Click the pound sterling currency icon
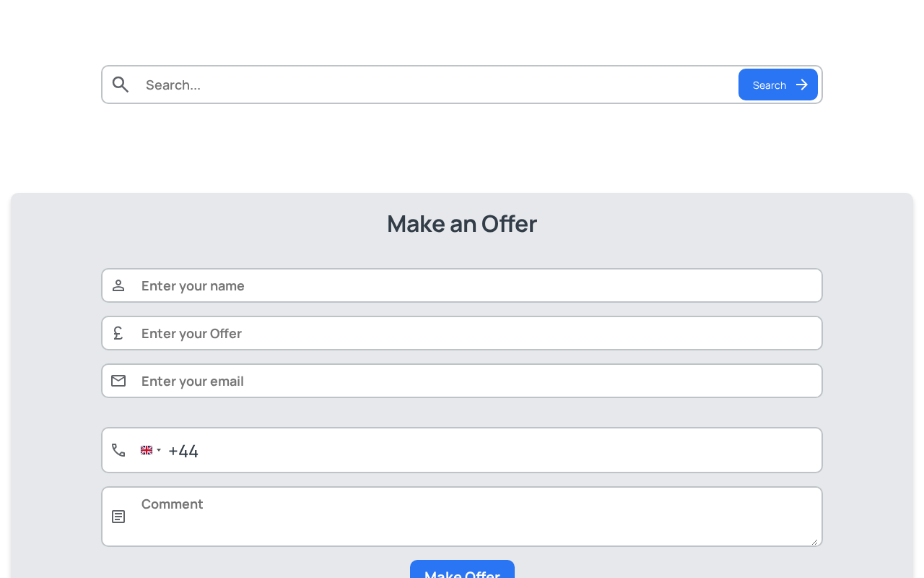Viewport: 924px width, 578px height. tap(118, 333)
